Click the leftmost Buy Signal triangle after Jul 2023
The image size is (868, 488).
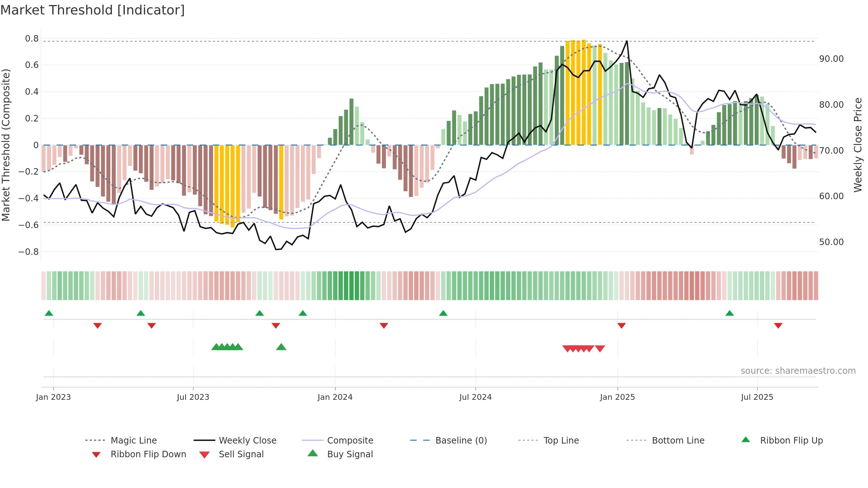point(216,347)
